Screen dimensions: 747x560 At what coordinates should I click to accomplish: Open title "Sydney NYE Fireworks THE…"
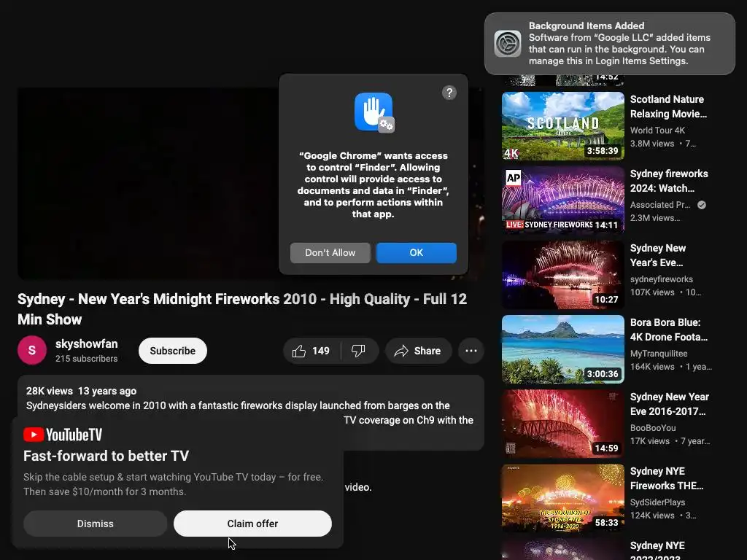667,478
